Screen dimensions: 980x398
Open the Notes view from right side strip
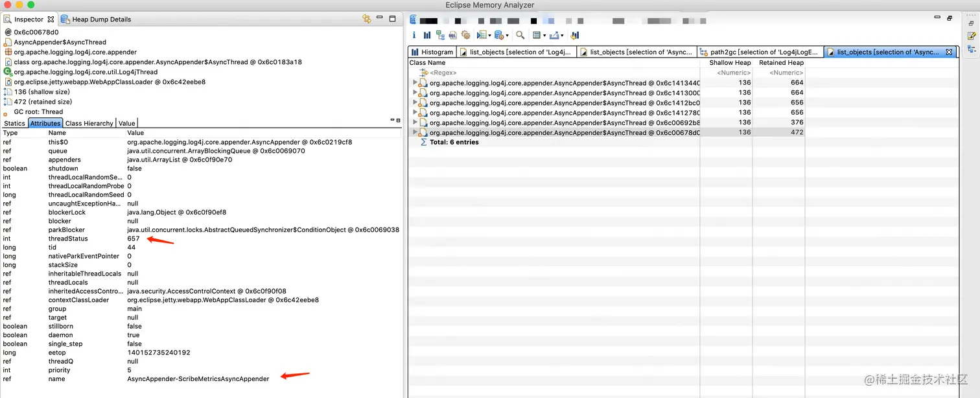click(971, 36)
